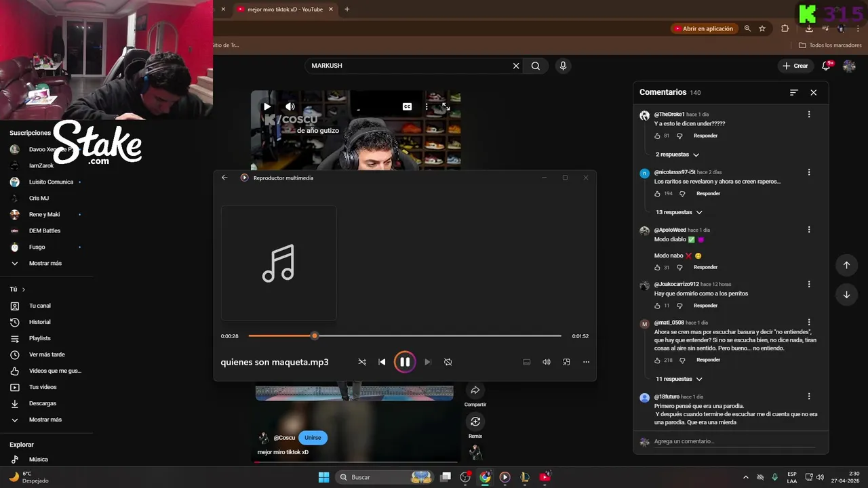Open media player volume control
The height and width of the screenshot is (488, 868).
[x=546, y=362]
